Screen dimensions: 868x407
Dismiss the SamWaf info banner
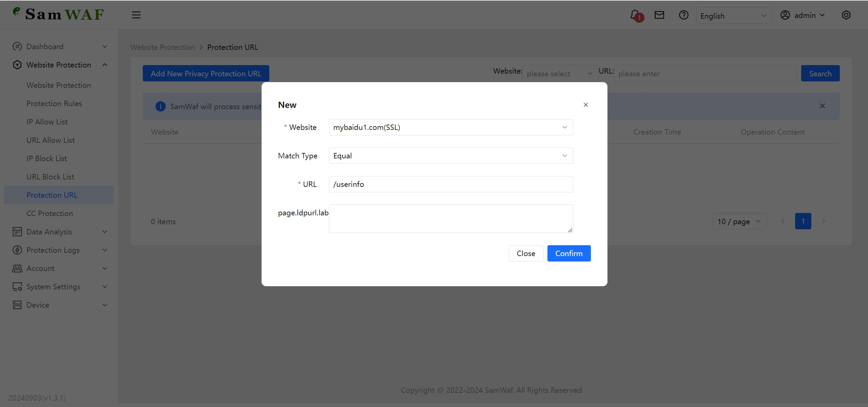pos(822,106)
